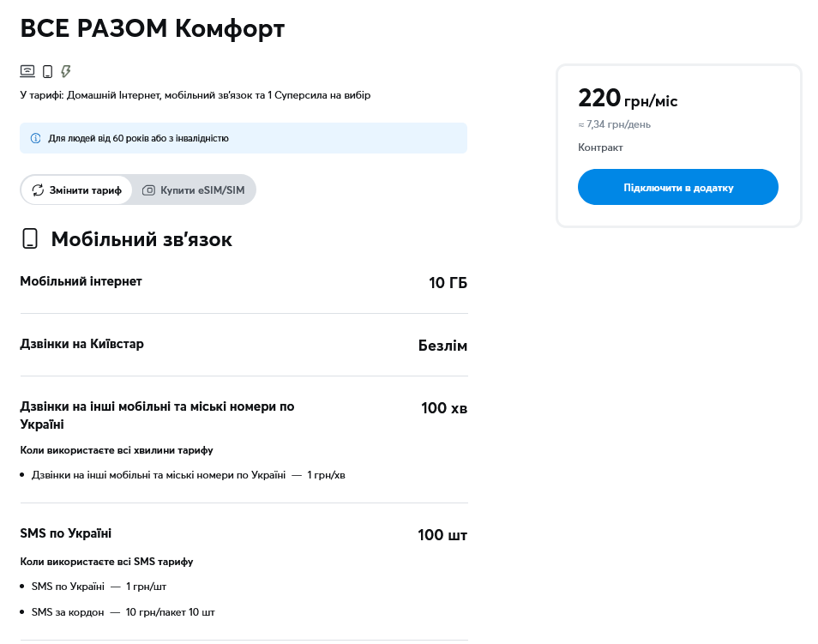The height and width of the screenshot is (644, 818).
Task: Select the Змінити тариф tab
Action: pyautogui.click(x=77, y=190)
